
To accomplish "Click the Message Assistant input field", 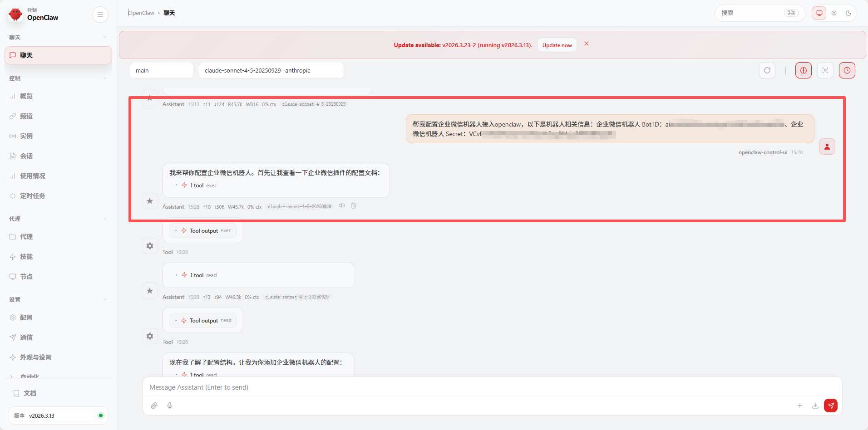I will [492, 387].
